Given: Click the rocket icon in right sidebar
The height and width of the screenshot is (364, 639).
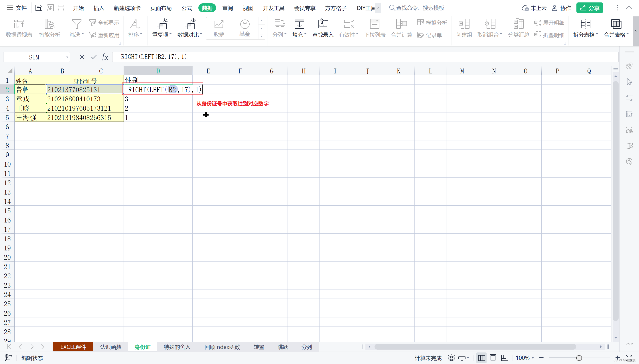Looking at the screenshot, I should tap(629, 66).
